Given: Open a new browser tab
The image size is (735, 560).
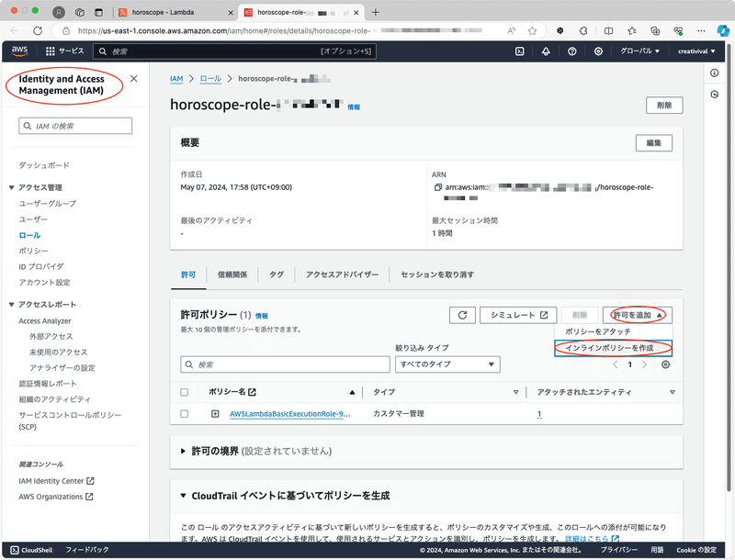Looking at the screenshot, I should coord(376,13).
